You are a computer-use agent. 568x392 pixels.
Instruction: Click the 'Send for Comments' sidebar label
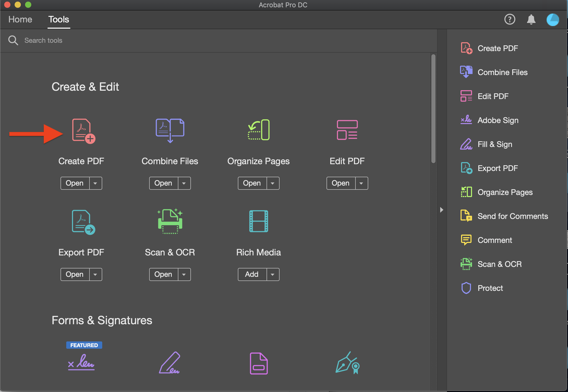513,216
